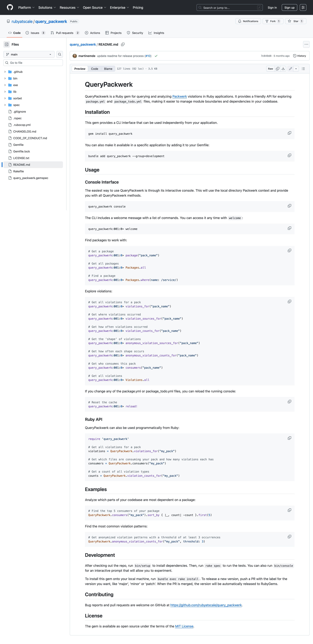Open more edit options dropdown arrow
Image resolution: width=313 pixels, height=644 pixels.
tap(296, 69)
